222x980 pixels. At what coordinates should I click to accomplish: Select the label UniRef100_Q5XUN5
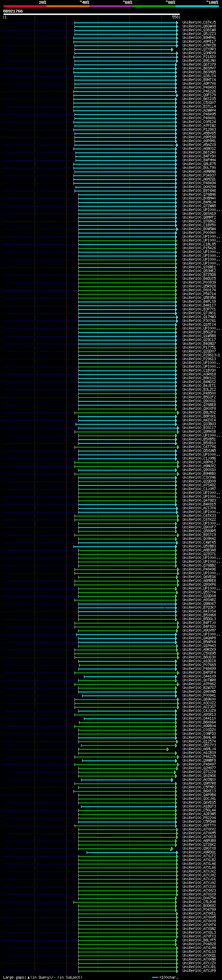tap(199, 451)
